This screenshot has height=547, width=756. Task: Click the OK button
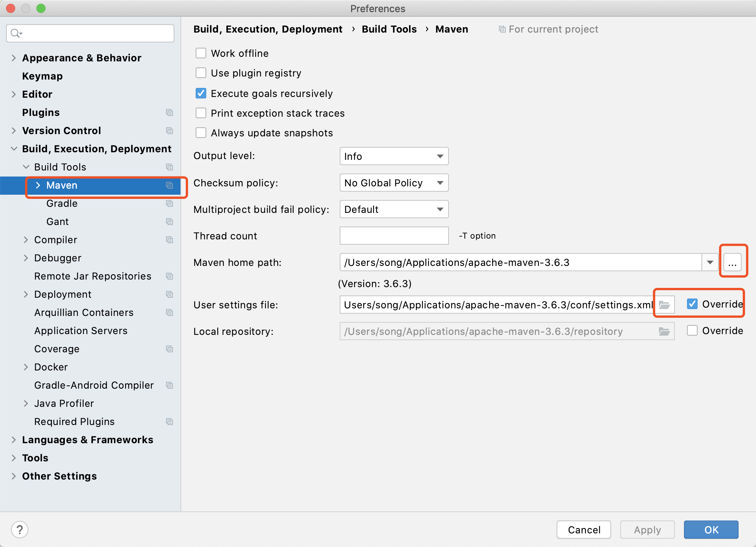[x=711, y=530]
